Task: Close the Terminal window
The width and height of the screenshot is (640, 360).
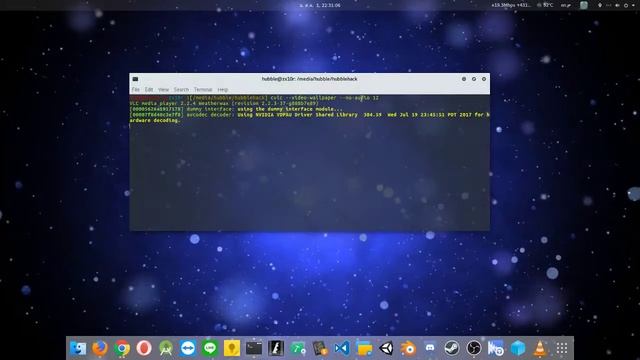Action: (484, 79)
